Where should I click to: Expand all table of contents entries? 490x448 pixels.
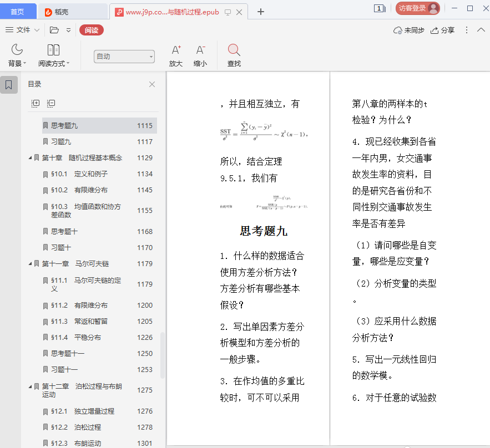(x=36, y=103)
